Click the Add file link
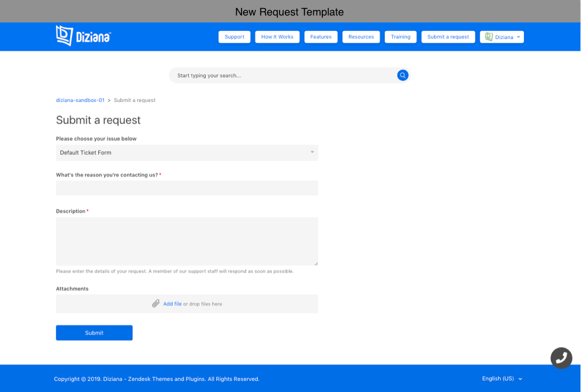 pyautogui.click(x=172, y=304)
